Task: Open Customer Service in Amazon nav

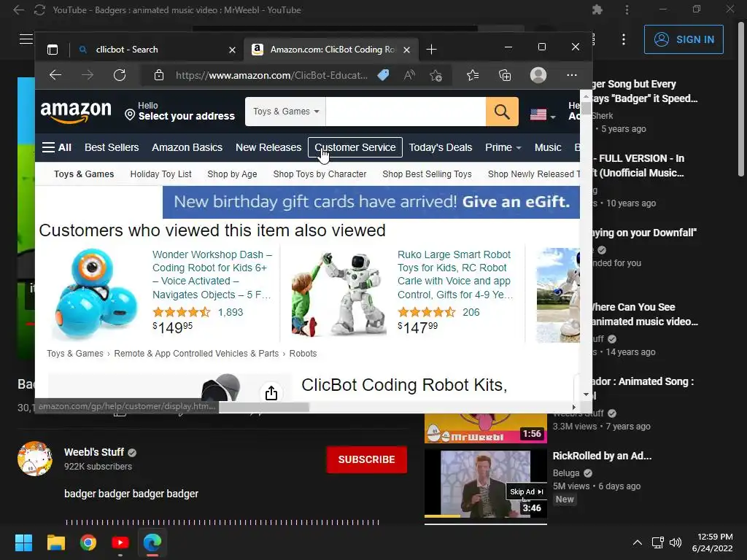Action: 355,147
